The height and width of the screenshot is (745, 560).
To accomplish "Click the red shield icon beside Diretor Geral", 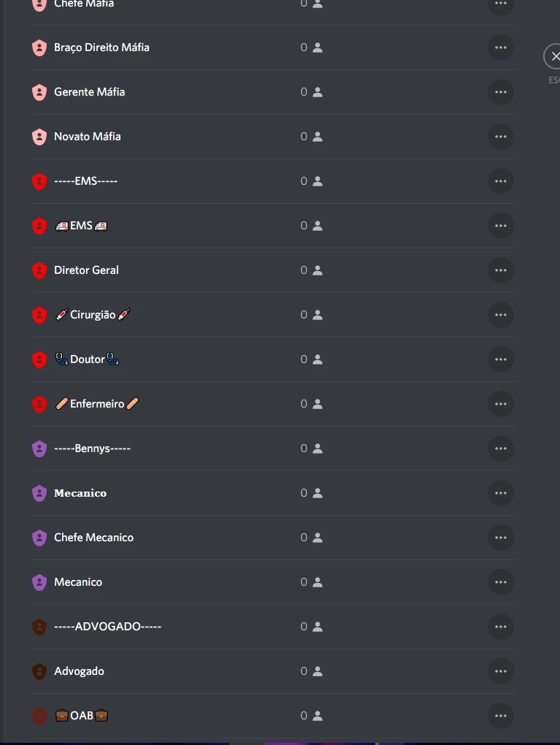I will coord(39,270).
